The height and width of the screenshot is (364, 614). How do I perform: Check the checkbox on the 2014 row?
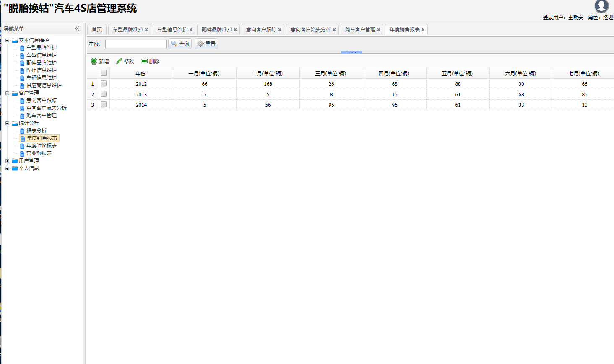[x=103, y=104]
